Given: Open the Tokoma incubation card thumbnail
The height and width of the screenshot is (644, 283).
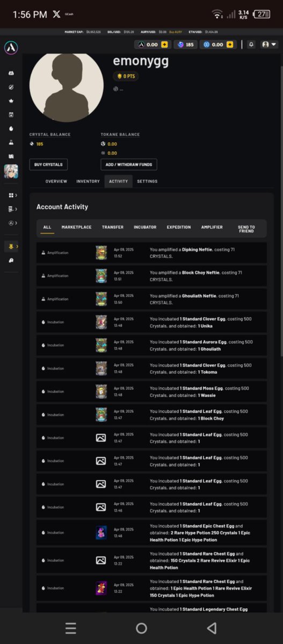Looking at the screenshot, I should pyautogui.click(x=101, y=368).
